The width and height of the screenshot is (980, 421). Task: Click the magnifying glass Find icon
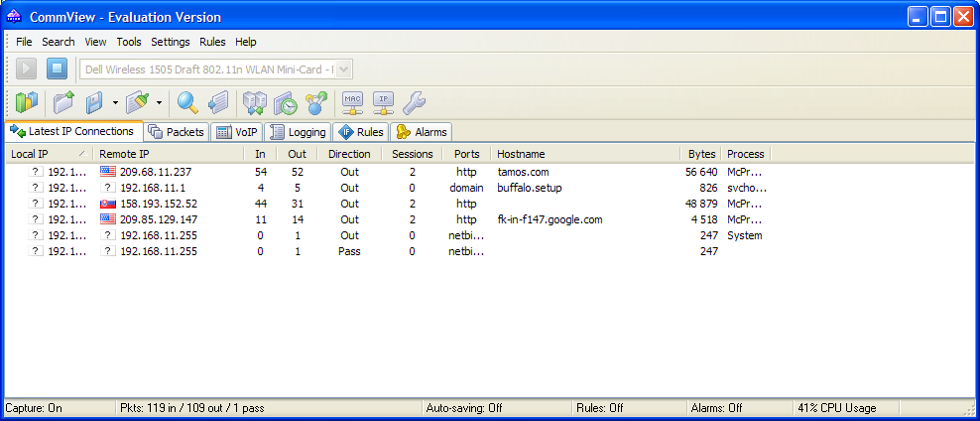186,102
